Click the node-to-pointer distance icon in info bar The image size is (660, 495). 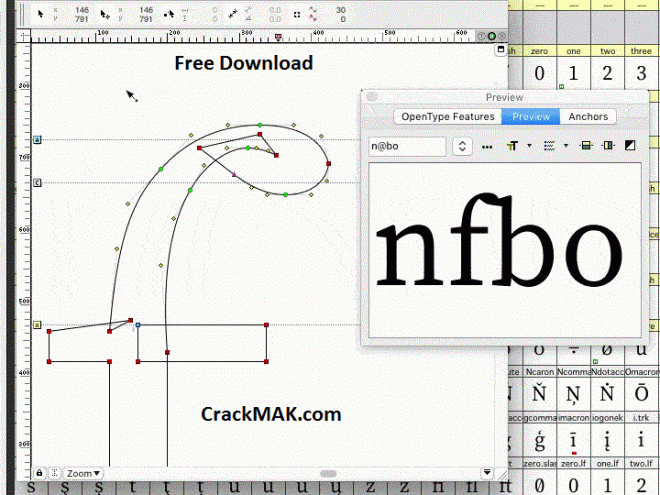[169, 14]
